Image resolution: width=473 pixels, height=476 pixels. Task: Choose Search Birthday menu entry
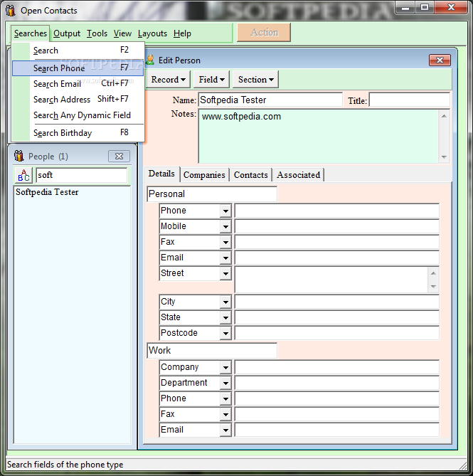(78, 133)
